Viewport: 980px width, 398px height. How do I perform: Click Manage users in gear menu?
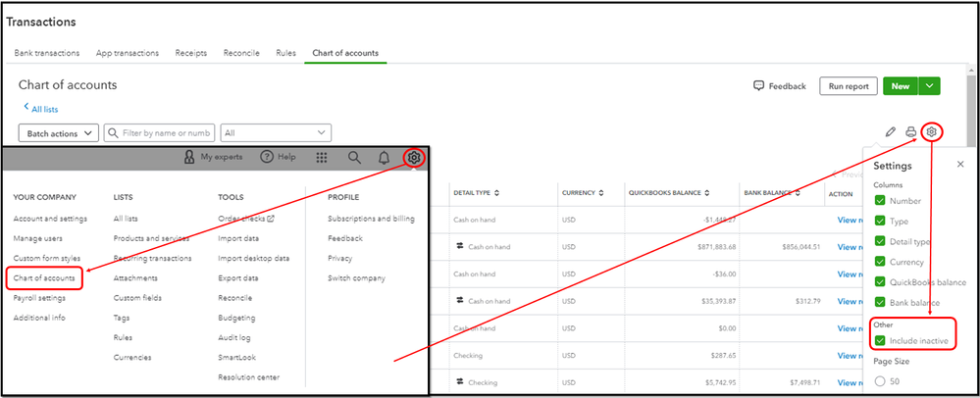click(37, 238)
